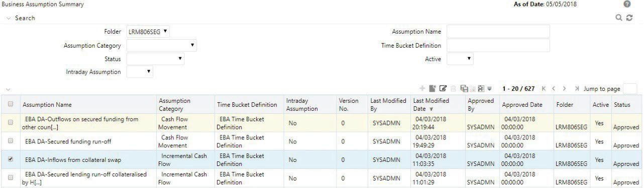This screenshot has height=188, width=644.
Task: Reset search with the refresh icon
Action: 629,18
